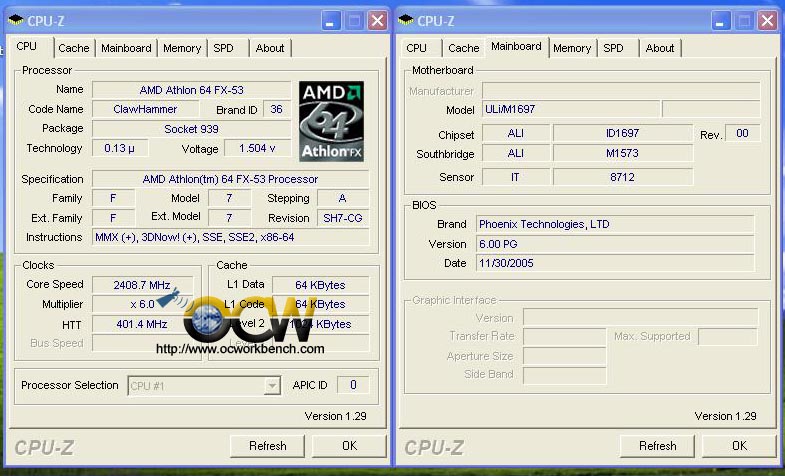Click the Sensor value 8712

tap(623, 177)
